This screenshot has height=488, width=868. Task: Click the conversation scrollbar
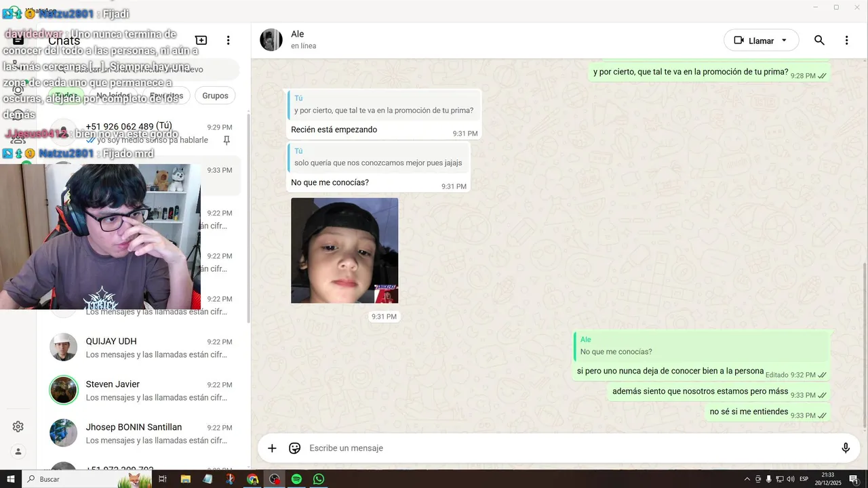[864, 346]
